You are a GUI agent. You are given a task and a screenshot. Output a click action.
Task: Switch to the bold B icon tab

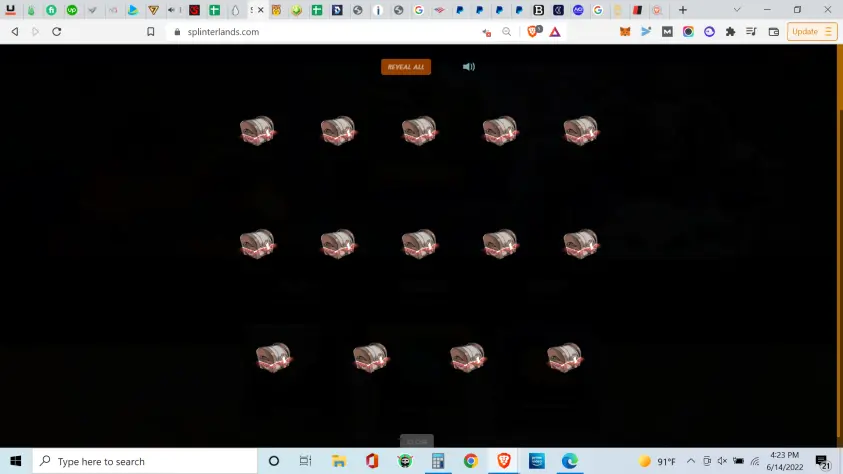(x=538, y=10)
